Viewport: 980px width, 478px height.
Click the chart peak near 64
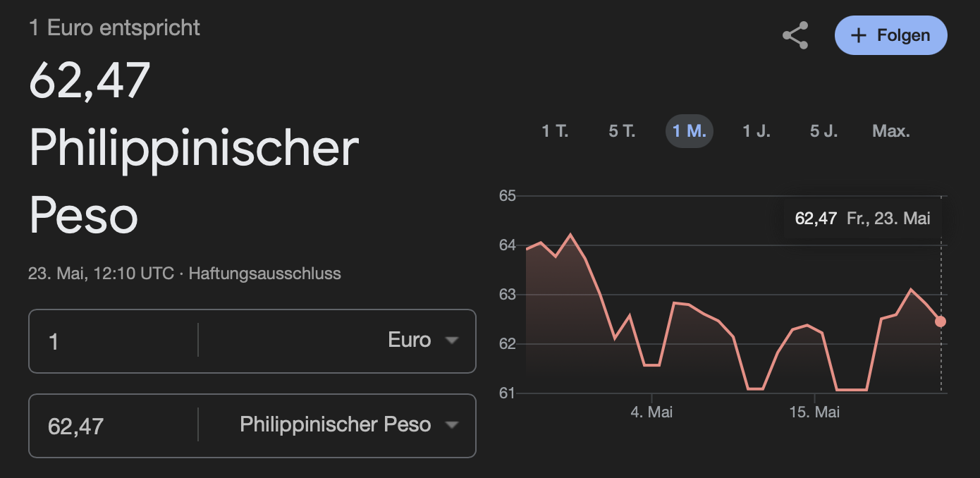tap(570, 235)
